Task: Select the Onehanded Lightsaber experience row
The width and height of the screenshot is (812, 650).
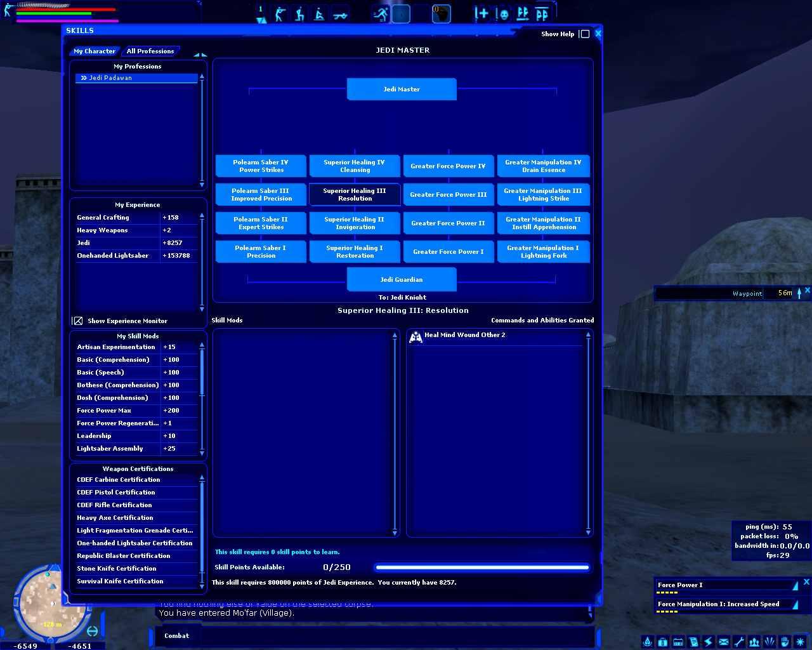Action: point(136,256)
